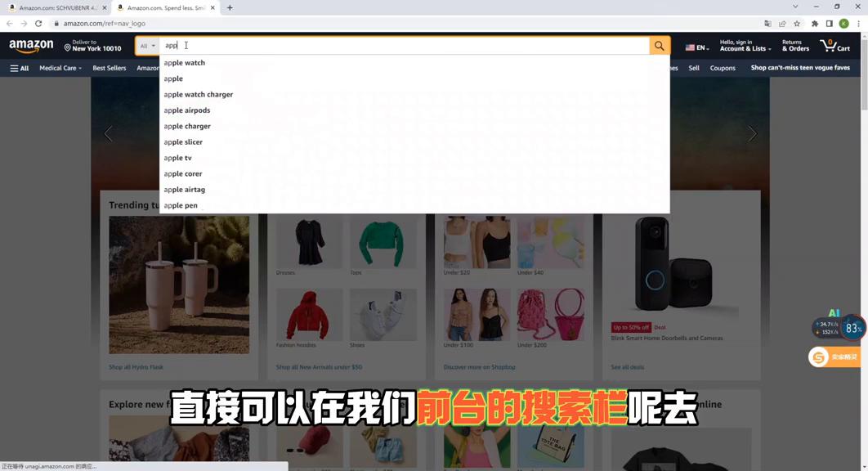Select the apple watch search suggestion
Screen dimensions: 868x471
(184, 62)
